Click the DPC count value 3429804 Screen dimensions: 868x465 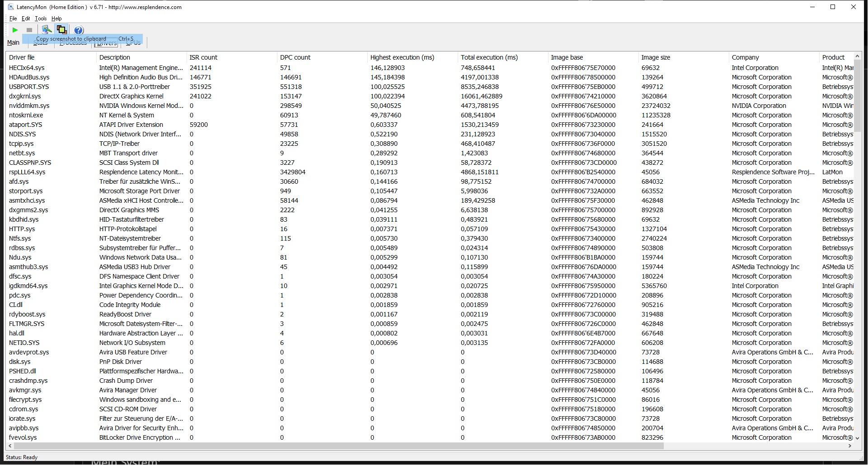point(293,172)
